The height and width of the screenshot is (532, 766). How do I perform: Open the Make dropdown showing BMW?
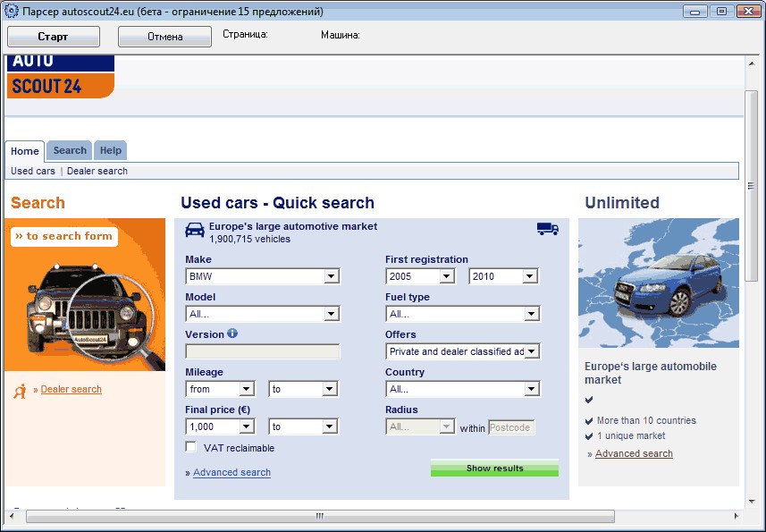(263, 276)
